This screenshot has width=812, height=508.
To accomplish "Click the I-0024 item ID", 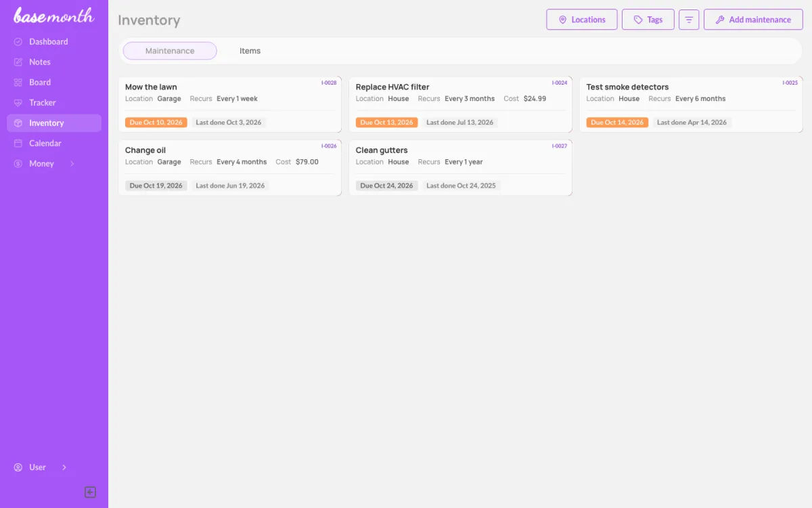I will pos(560,83).
